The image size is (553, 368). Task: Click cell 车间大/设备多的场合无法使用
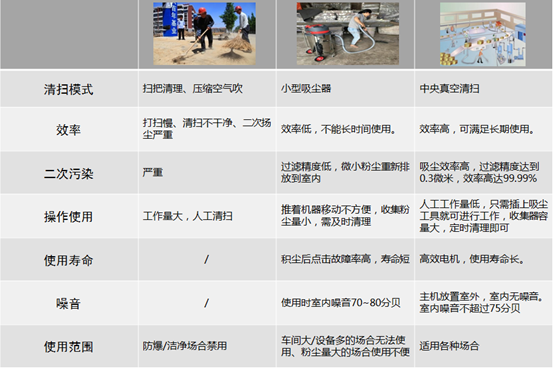(345, 346)
